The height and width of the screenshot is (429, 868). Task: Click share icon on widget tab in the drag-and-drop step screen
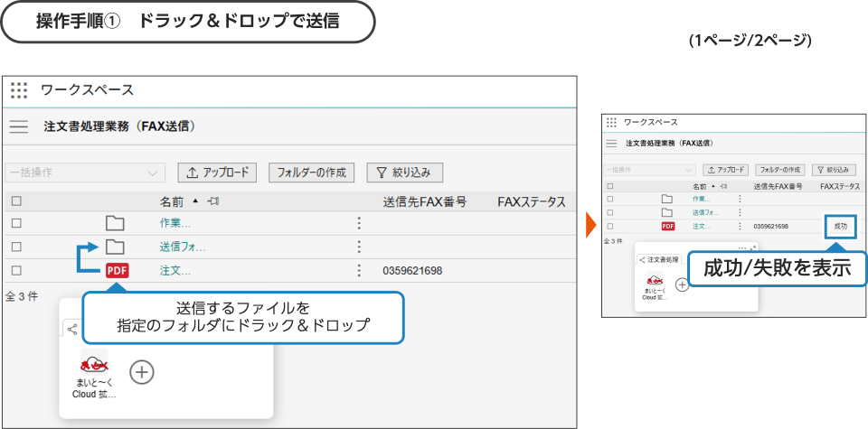point(72,330)
